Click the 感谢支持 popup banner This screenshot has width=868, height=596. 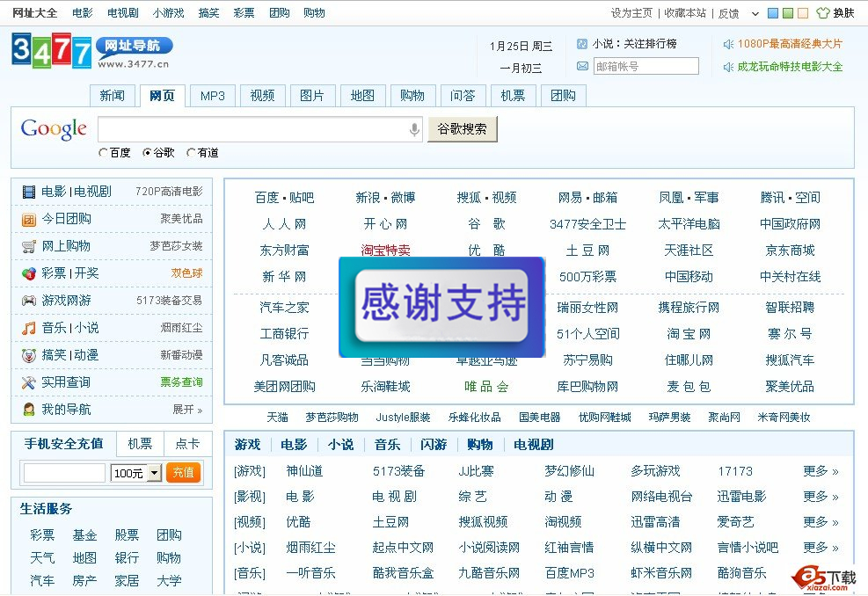tap(441, 307)
